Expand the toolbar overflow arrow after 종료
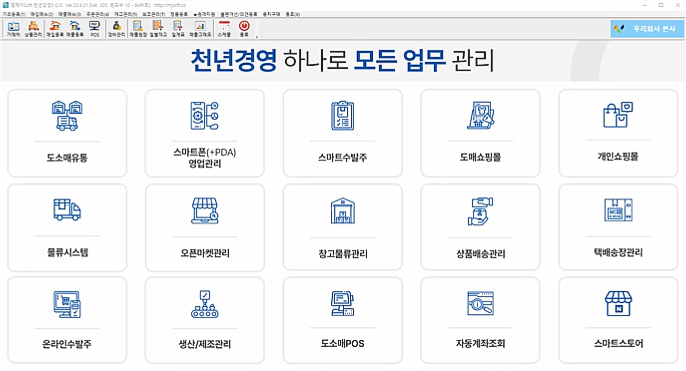The width and height of the screenshot is (686, 371). [257, 36]
